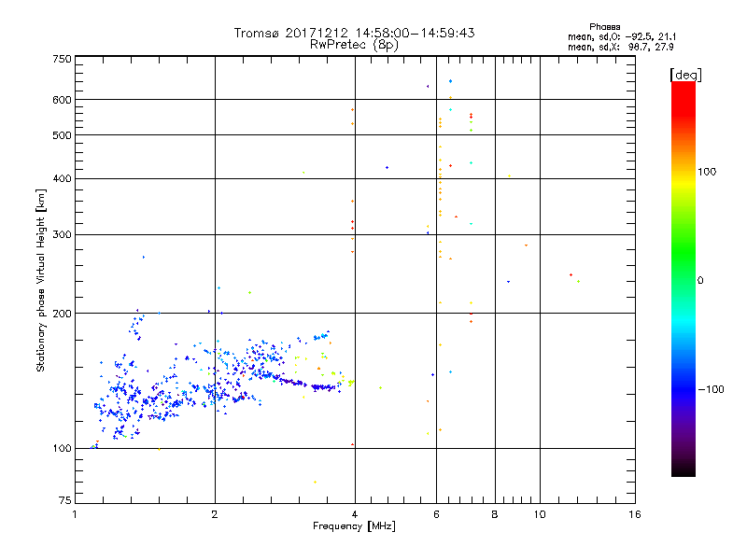747x560 pixels.
Task: Click the x-axis tick label '6'
Action: pos(436,514)
